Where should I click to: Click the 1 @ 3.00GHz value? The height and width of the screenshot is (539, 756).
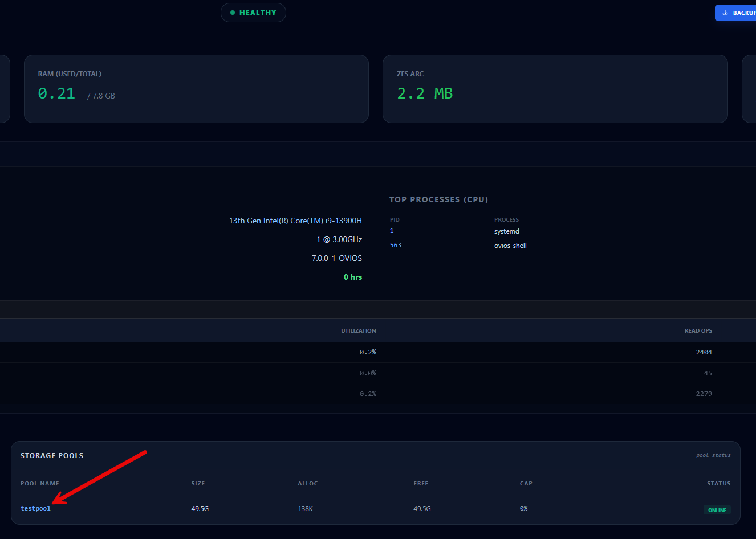[339, 239]
